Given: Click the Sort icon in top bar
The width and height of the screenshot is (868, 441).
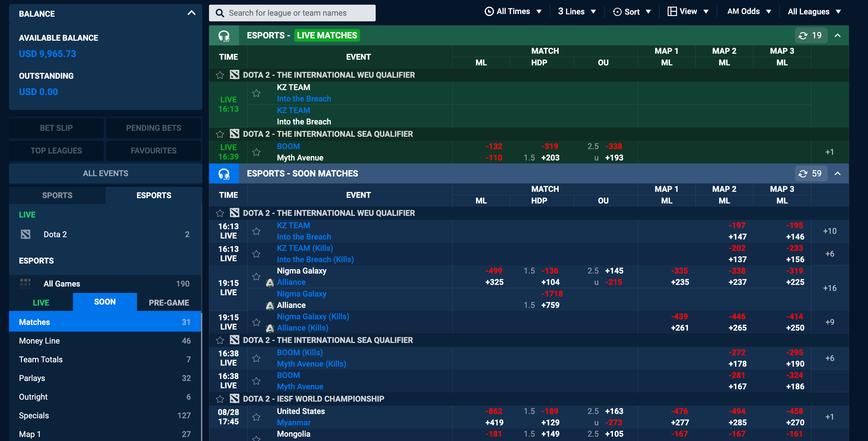Looking at the screenshot, I should [617, 12].
